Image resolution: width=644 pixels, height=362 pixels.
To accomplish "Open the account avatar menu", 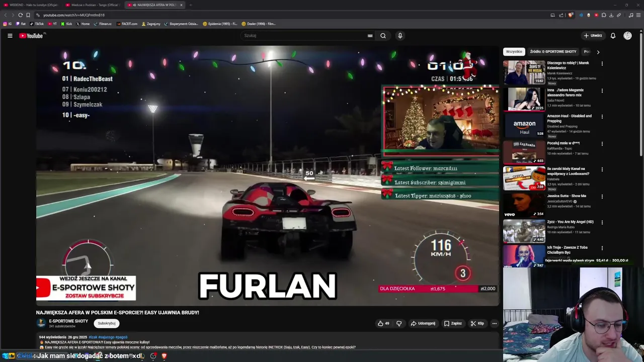I will point(627,36).
